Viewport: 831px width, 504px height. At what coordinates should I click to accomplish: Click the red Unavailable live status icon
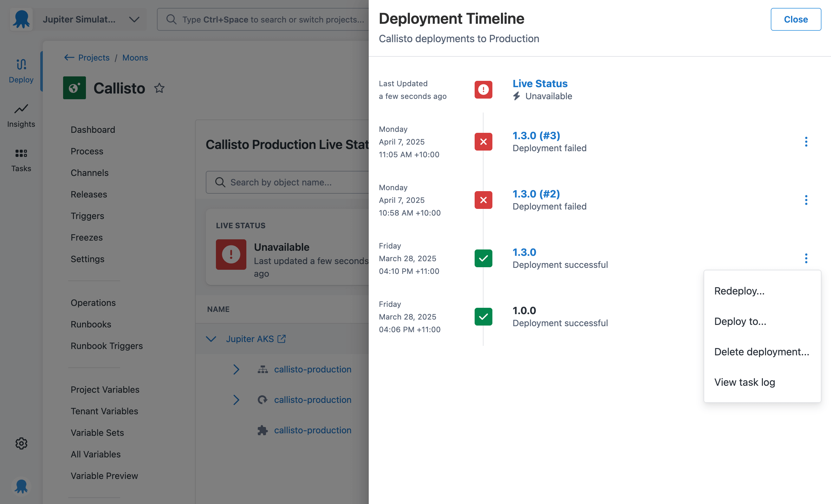pyautogui.click(x=483, y=90)
